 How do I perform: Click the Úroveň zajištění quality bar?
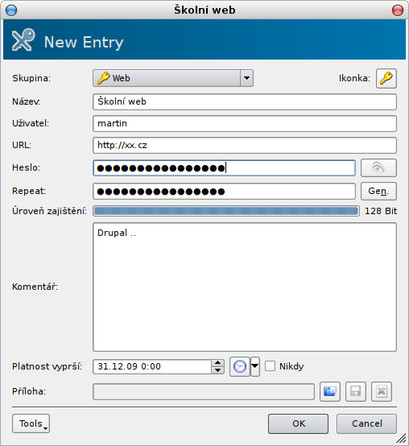(x=226, y=211)
